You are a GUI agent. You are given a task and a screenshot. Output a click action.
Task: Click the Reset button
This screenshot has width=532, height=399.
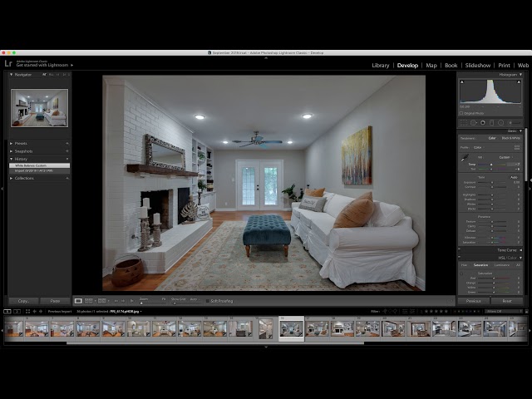click(x=507, y=301)
